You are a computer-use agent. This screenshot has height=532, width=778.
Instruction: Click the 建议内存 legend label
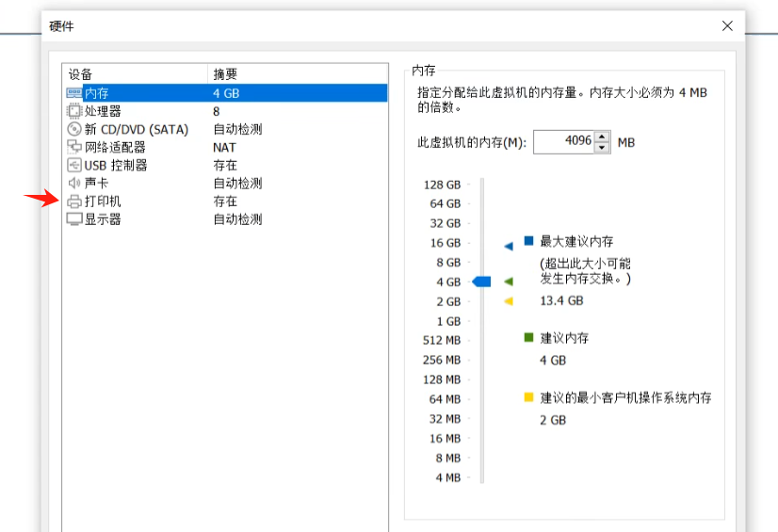pyautogui.click(x=564, y=338)
